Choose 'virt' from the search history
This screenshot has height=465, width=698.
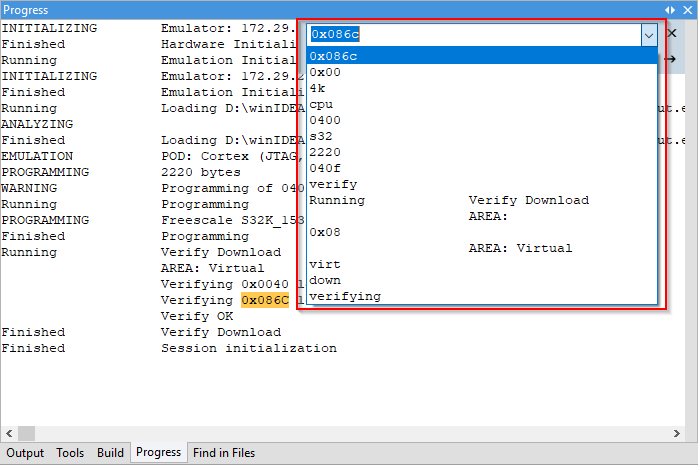(482, 264)
